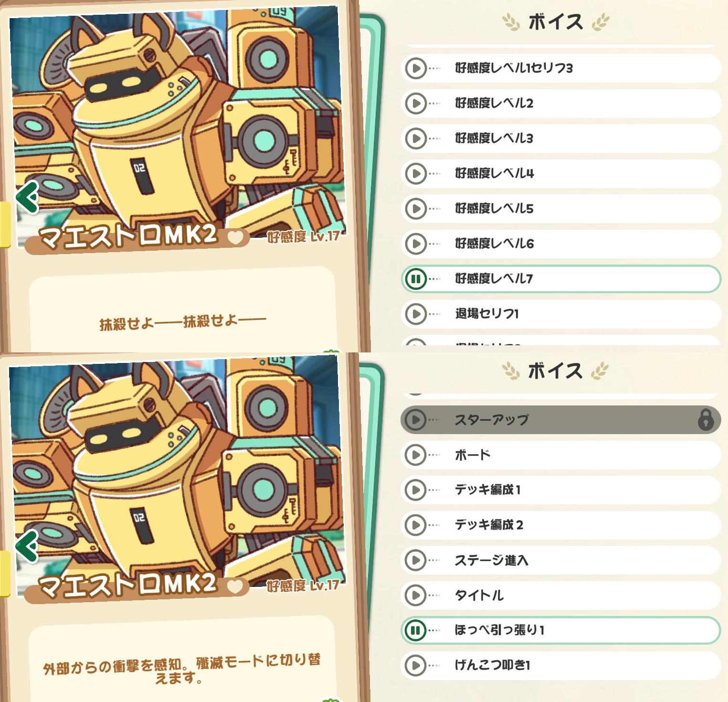Pause the playing ほっぺ引っ張り1 voice

(416, 630)
